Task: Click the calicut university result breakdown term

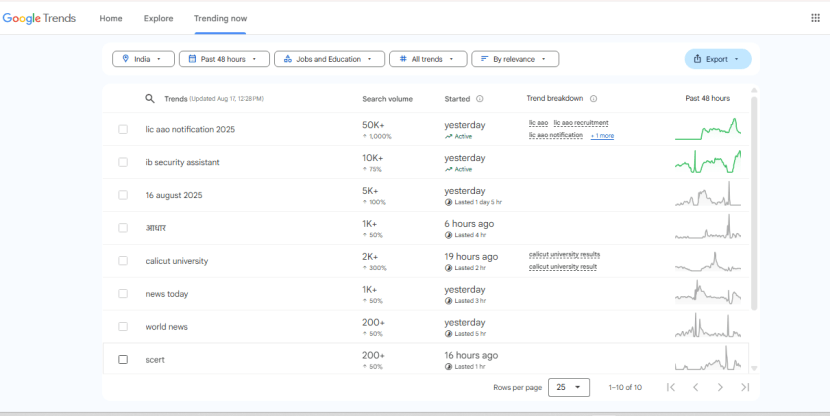Action: [x=563, y=267]
